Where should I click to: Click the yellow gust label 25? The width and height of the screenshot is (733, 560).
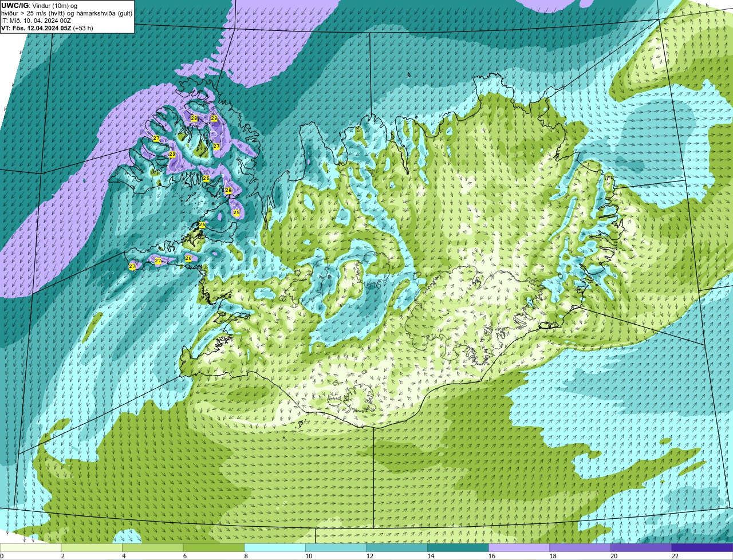[237, 212]
